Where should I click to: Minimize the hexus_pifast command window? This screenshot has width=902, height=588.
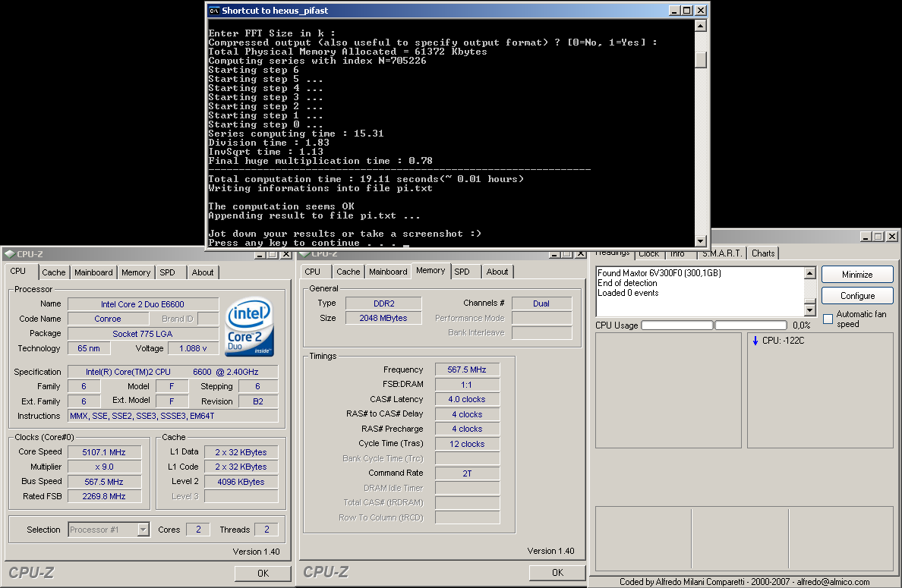click(675, 11)
